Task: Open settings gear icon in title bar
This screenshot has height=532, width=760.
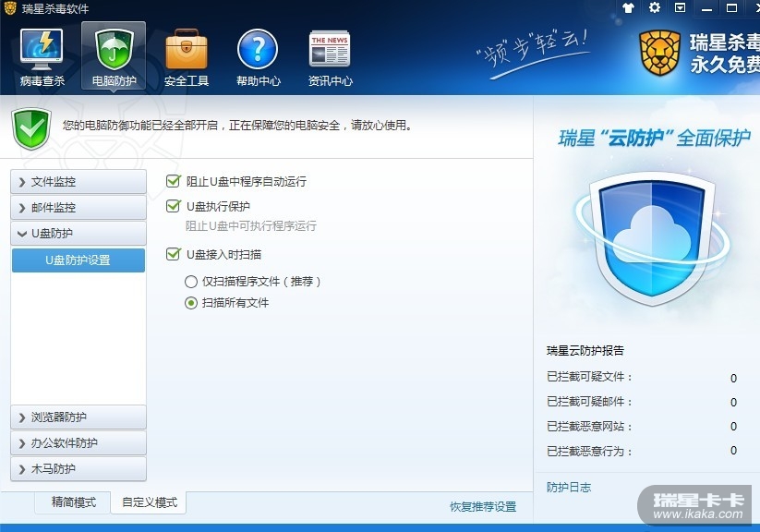Action: (x=655, y=7)
